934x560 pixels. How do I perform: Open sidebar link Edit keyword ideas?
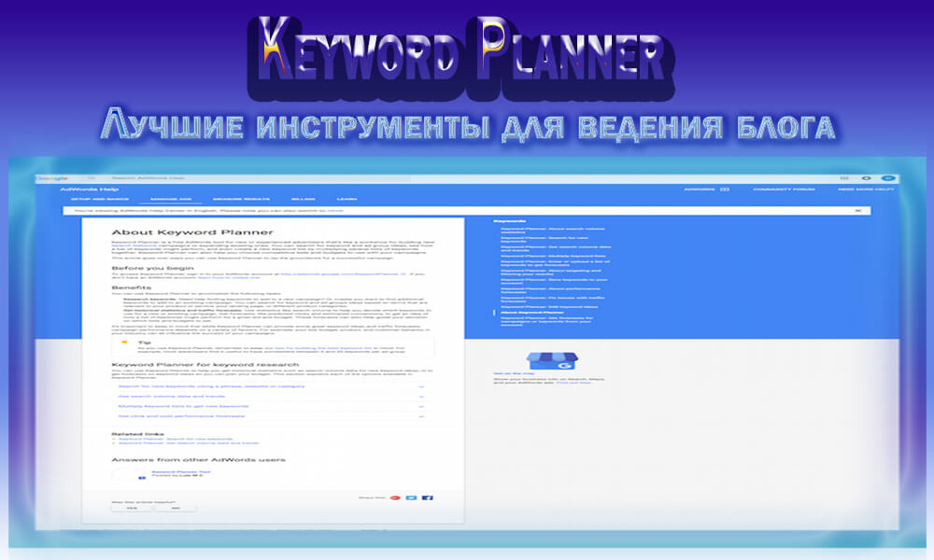tap(549, 307)
